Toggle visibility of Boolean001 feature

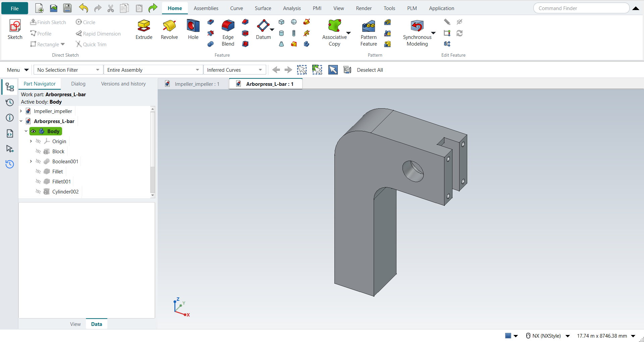click(x=38, y=161)
